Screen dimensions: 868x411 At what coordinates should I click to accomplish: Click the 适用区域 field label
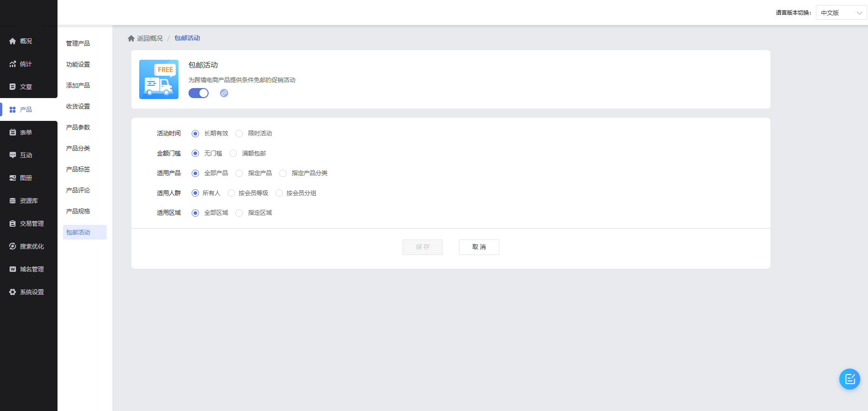click(169, 213)
